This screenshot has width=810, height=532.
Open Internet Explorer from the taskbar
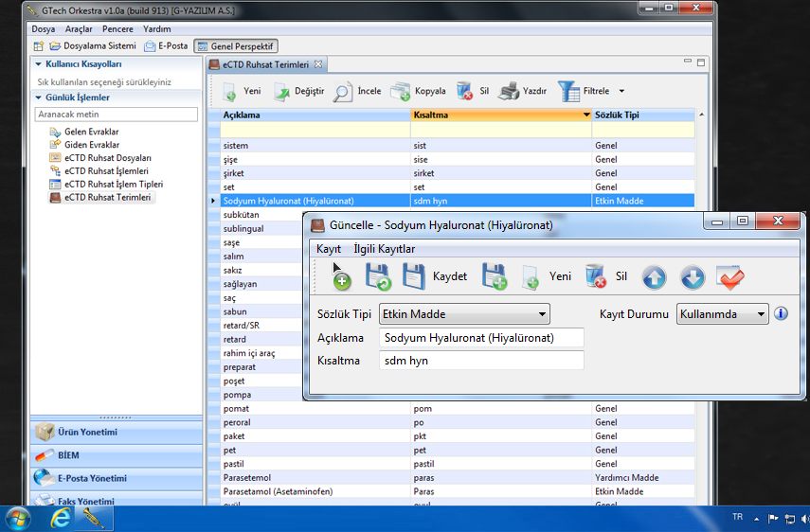pyautogui.click(x=61, y=519)
